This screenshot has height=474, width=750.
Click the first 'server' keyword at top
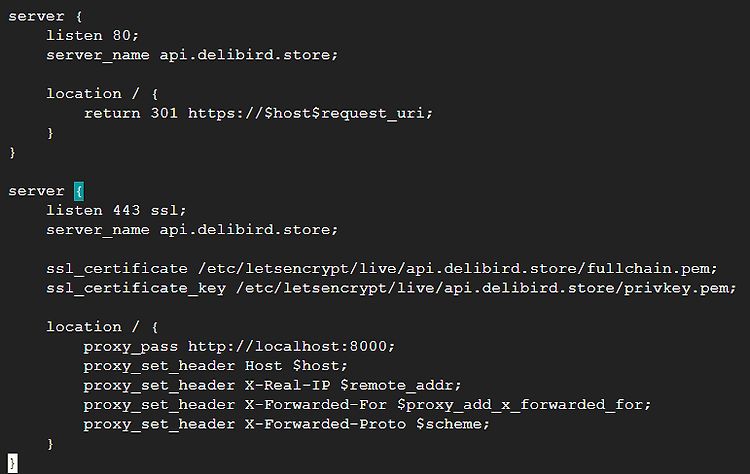[36, 16]
